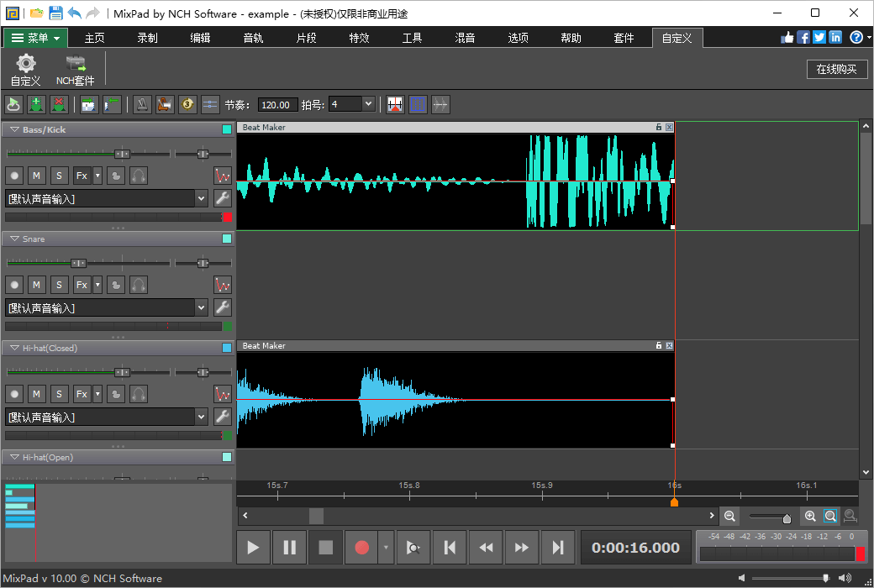Click the loop playback toolbar icon
Viewport: 874px width, 588px height.
[14, 104]
